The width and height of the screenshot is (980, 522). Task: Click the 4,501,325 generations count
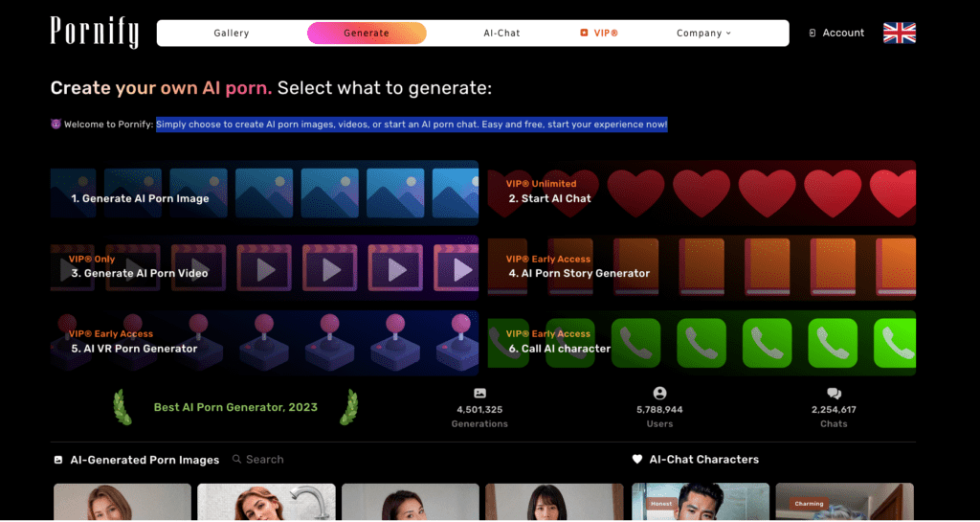(x=480, y=410)
